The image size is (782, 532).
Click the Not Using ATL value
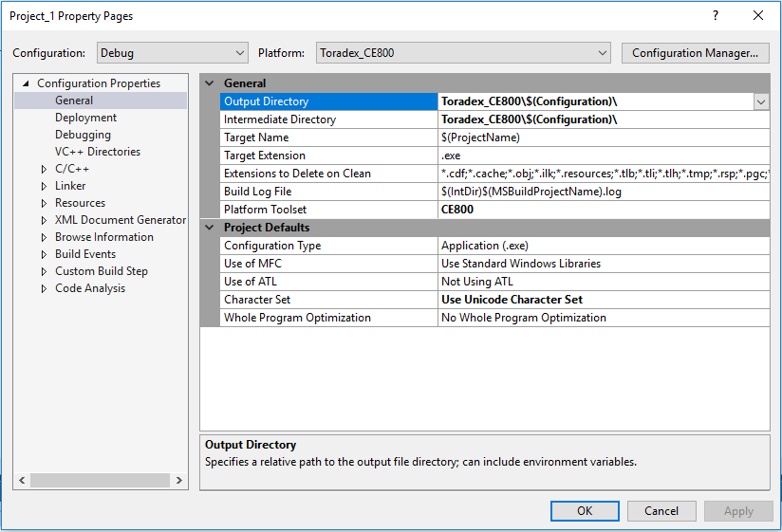click(x=476, y=282)
